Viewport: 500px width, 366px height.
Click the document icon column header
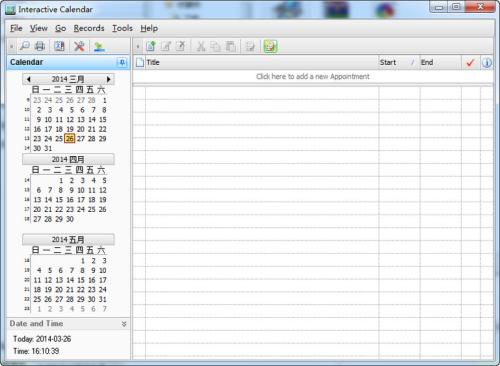click(140, 62)
